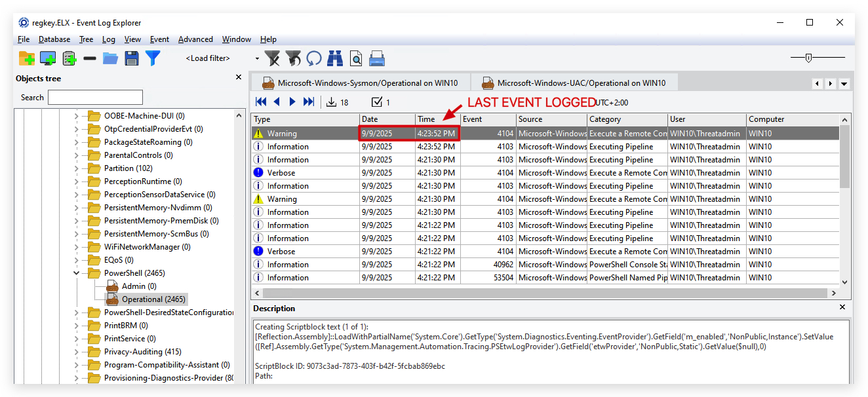Click the add log list toolbar icon
This screenshot has height=397, width=868.
69,58
